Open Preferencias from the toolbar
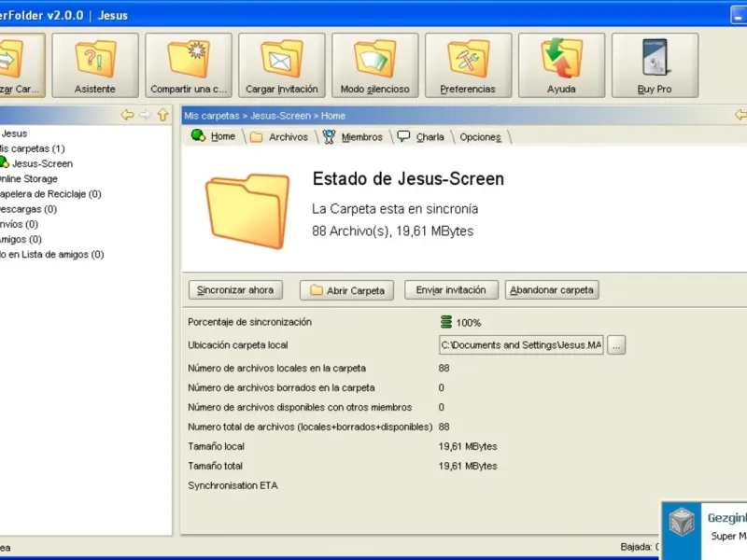 coord(469,65)
